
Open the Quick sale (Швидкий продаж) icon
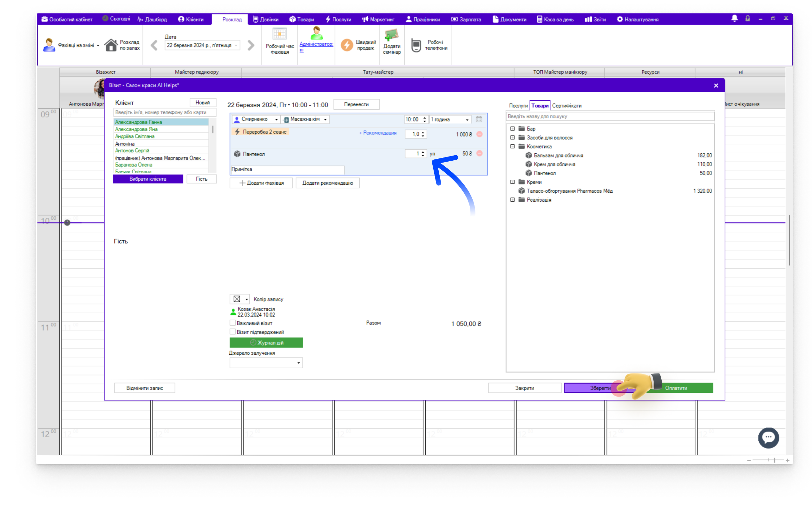[347, 45]
